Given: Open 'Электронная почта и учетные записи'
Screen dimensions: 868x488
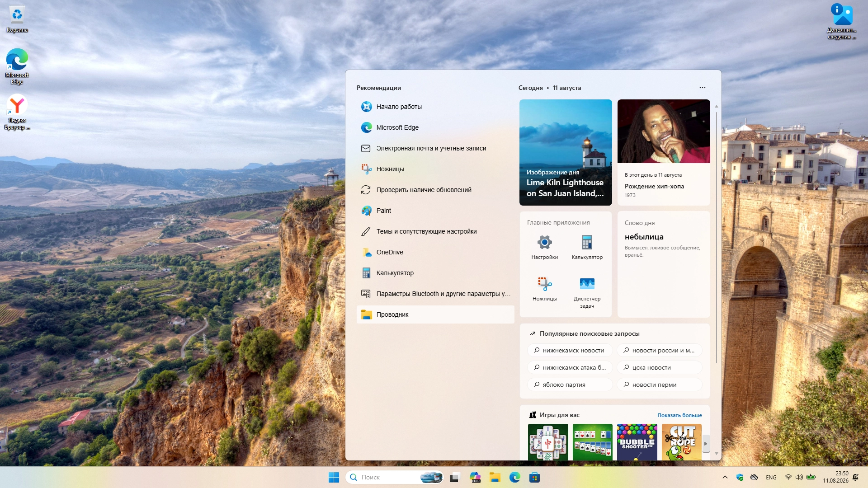Looking at the screenshot, I should pos(435,148).
